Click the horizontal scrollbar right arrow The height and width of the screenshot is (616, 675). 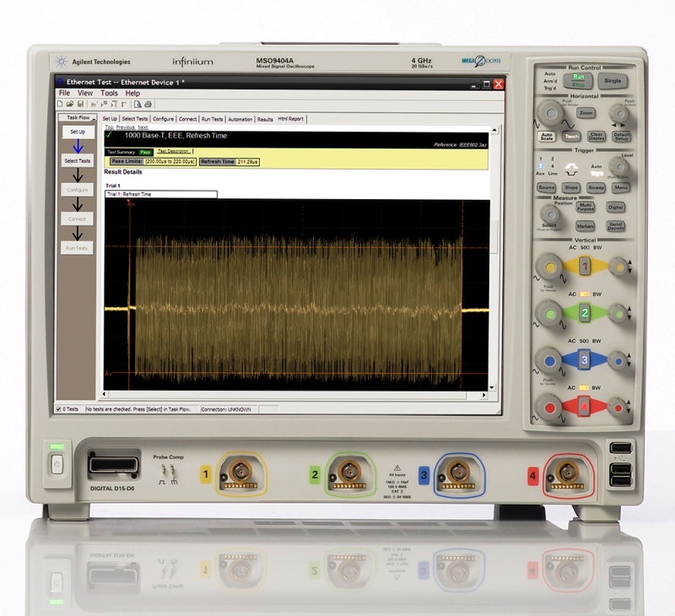tap(483, 394)
